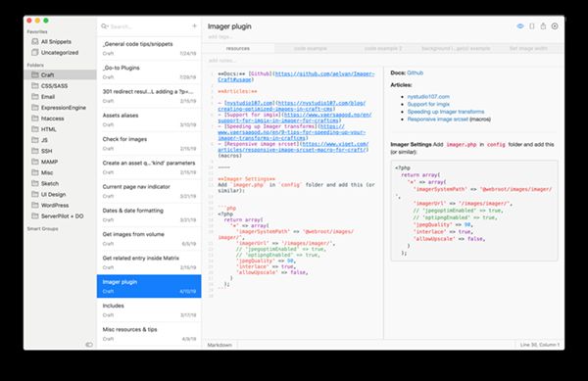The width and height of the screenshot is (588, 381).
Task: Add a new snippet with the plus icon
Action: pyautogui.click(x=194, y=25)
